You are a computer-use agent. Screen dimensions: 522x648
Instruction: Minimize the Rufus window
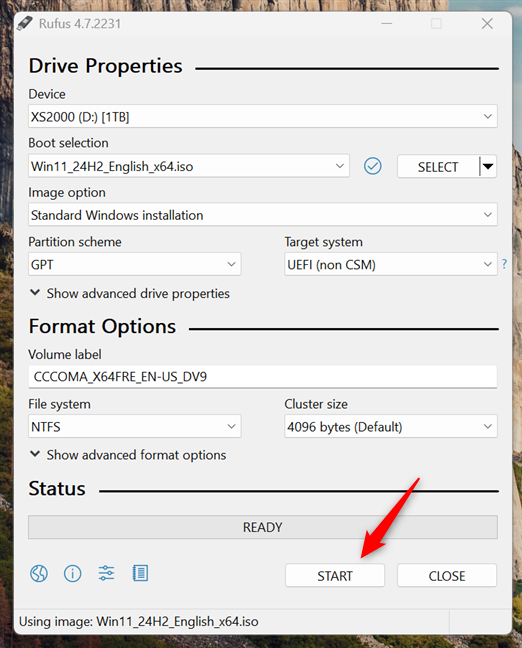(x=387, y=24)
